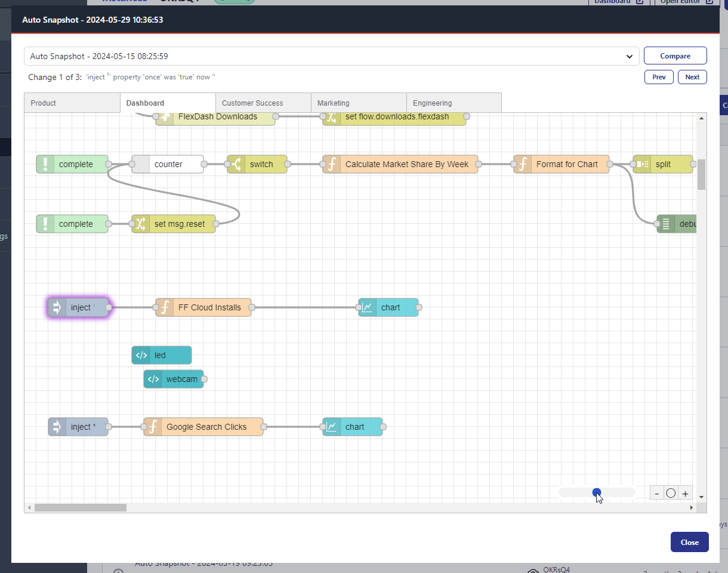The image size is (728, 573).
Task: Click the debug node's list icon
Action: coord(666,223)
